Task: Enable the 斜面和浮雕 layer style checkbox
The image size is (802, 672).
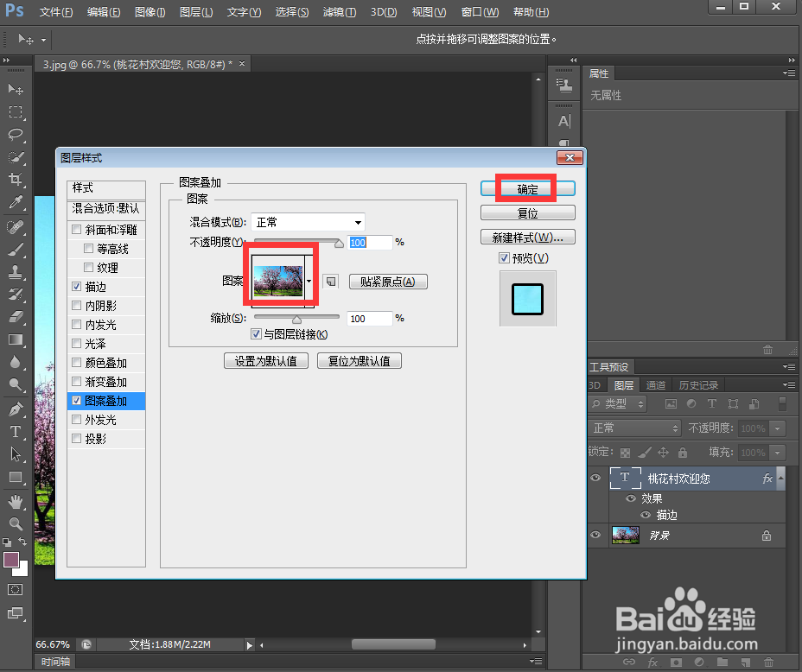Action: [76, 229]
